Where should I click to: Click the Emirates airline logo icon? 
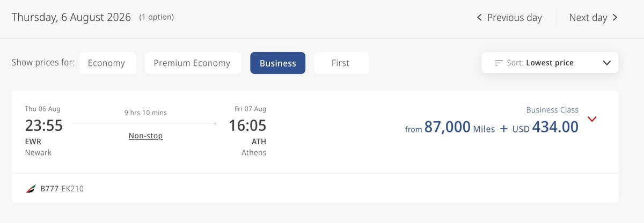pos(31,189)
